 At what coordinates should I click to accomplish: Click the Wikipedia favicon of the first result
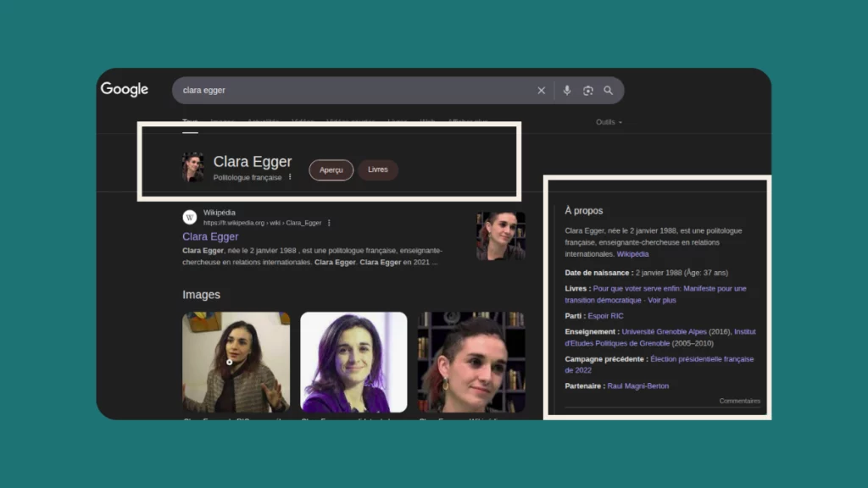pos(190,218)
